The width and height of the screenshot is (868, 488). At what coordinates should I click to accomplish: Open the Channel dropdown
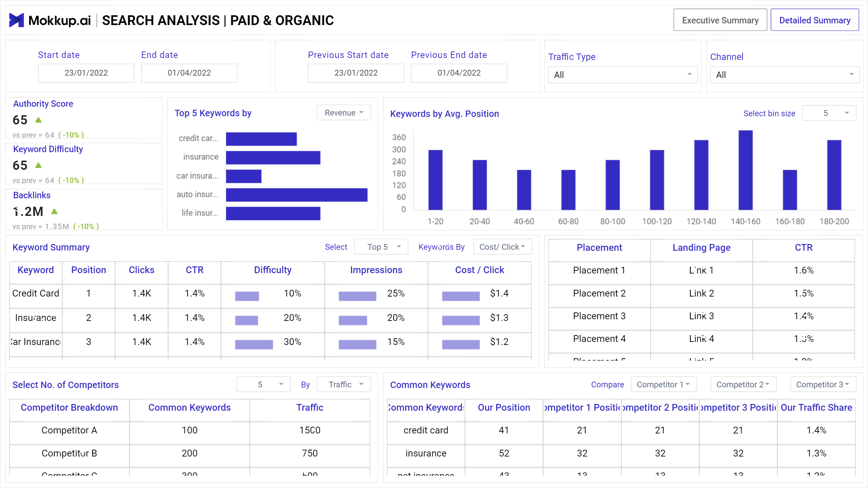[x=785, y=75]
